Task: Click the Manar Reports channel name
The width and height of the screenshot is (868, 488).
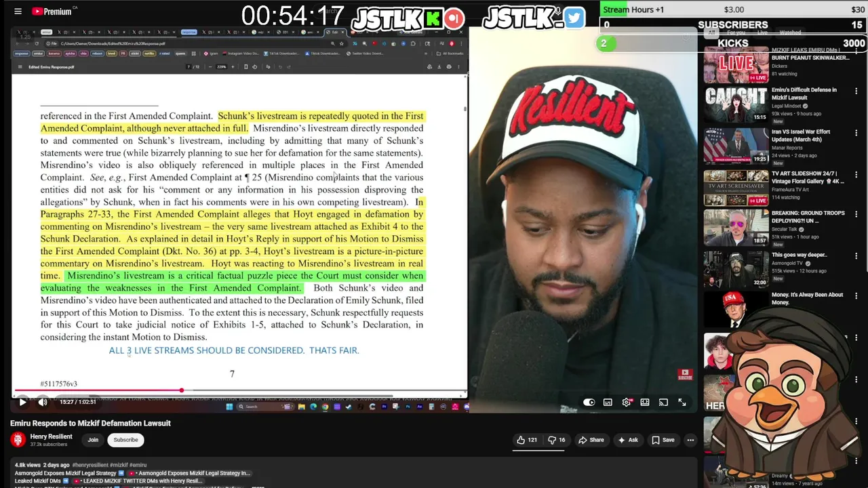Action: (787, 148)
